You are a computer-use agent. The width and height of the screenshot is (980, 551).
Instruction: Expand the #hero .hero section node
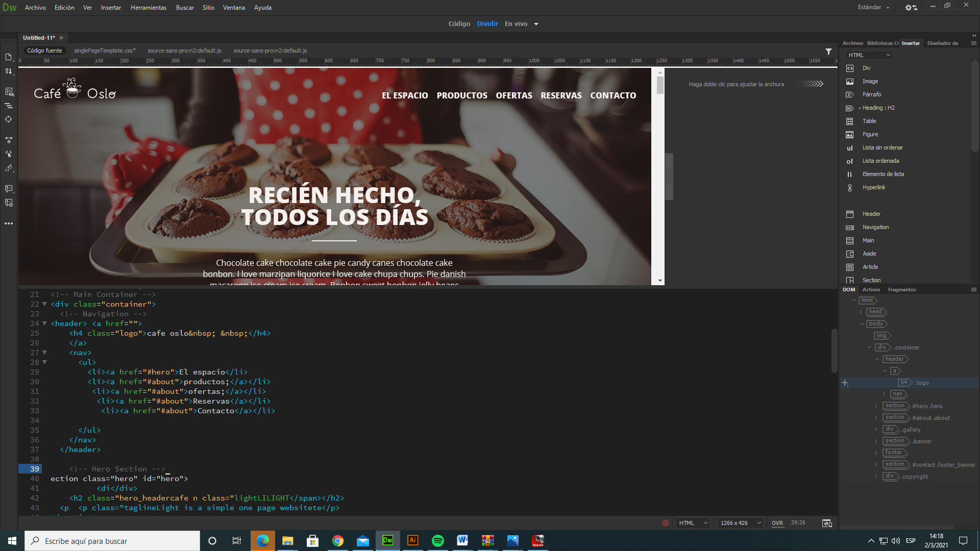coord(876,406)
